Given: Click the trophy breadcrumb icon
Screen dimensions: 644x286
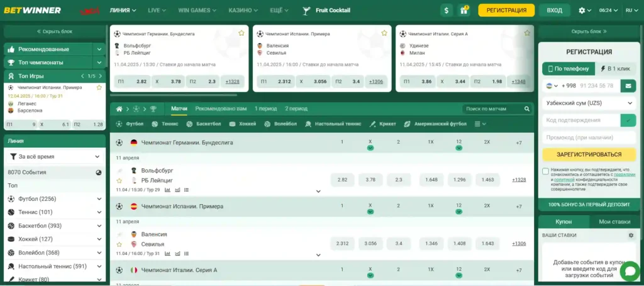Looking at the screenshot, I should [153, 109].
